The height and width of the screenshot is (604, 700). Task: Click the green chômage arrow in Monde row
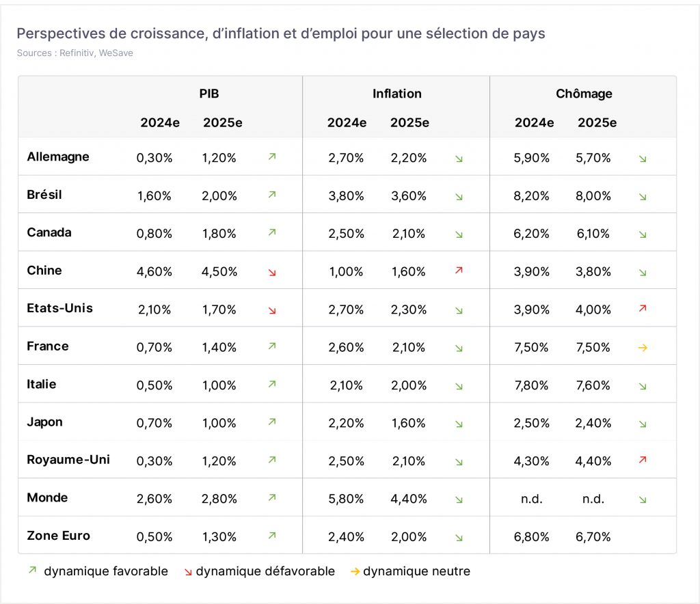click(643, 499)
